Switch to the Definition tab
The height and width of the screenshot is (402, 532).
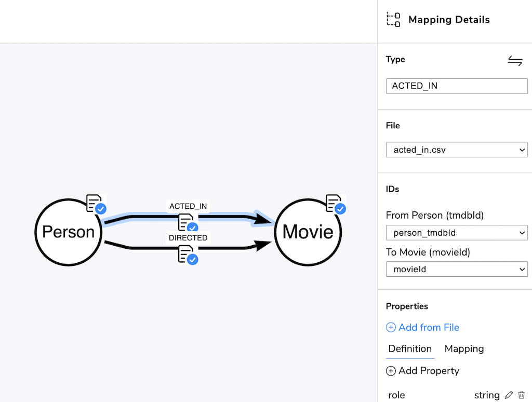pos(410,349)
